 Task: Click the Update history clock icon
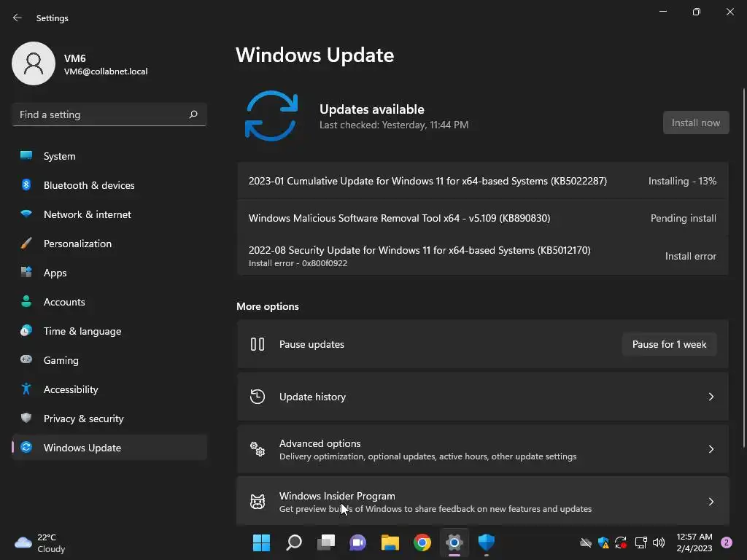[258, 397]
